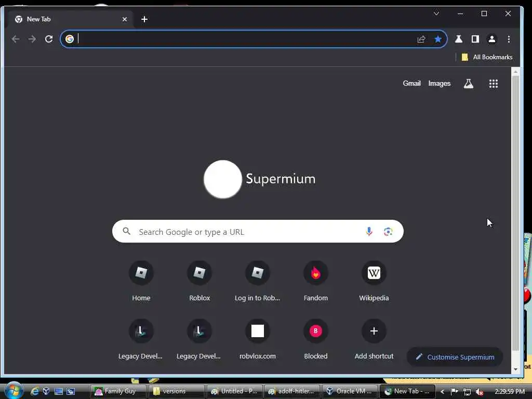Click the Supermium logo circle
This screenshot has height=399, width=532.
tap(222, 179)
